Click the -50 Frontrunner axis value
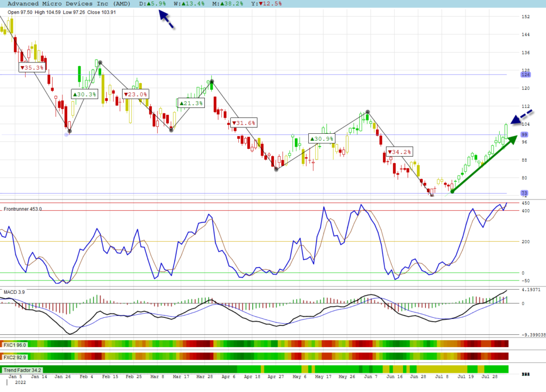Image resolution: width=546 pixels, height=392 pixels. point(525,281)
